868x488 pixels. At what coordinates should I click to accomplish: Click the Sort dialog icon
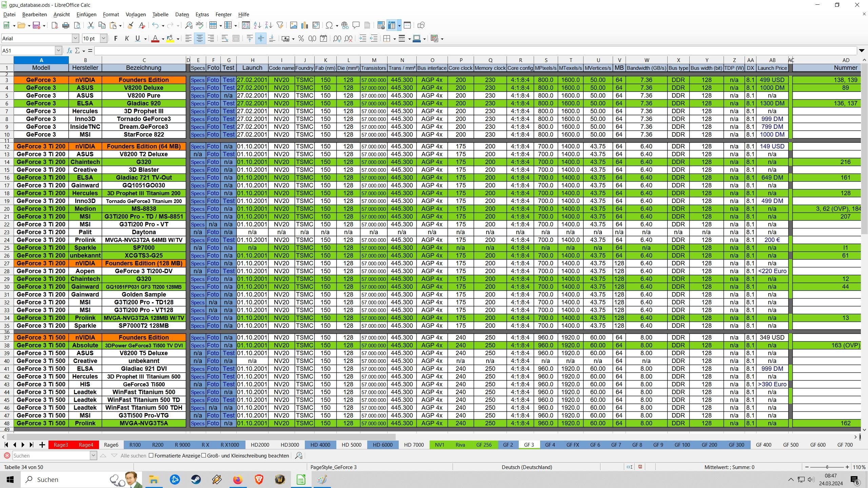246,25
